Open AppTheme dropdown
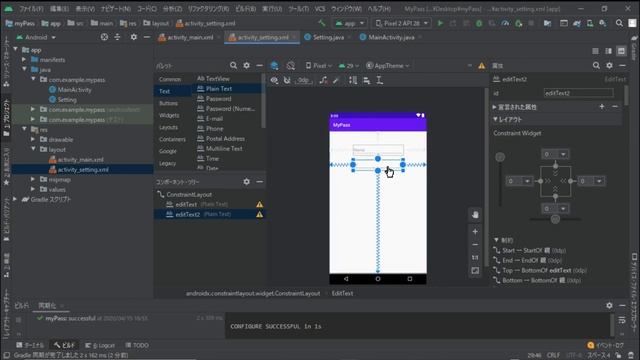 pyautogui.click(x=387, y=66)
